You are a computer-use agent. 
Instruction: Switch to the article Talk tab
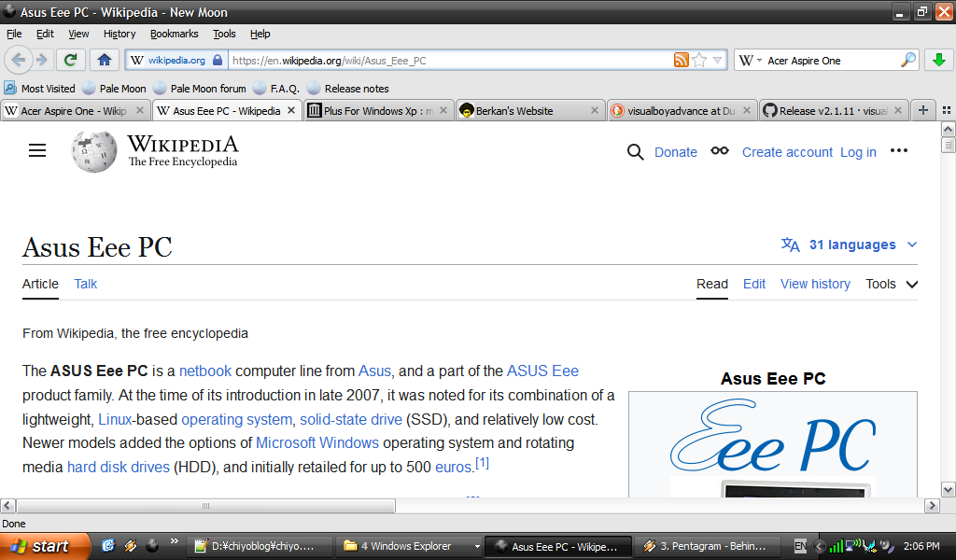point(85,284)
